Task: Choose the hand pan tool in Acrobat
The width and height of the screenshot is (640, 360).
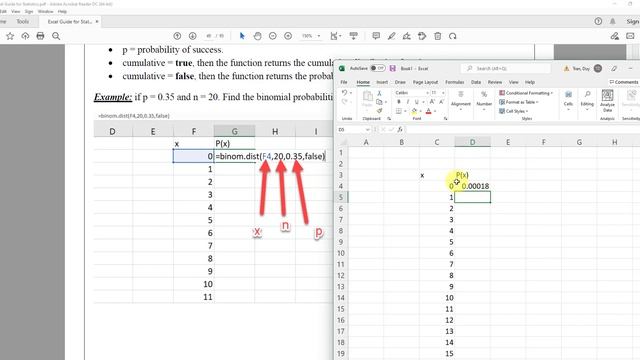Action: pos(257,36)
